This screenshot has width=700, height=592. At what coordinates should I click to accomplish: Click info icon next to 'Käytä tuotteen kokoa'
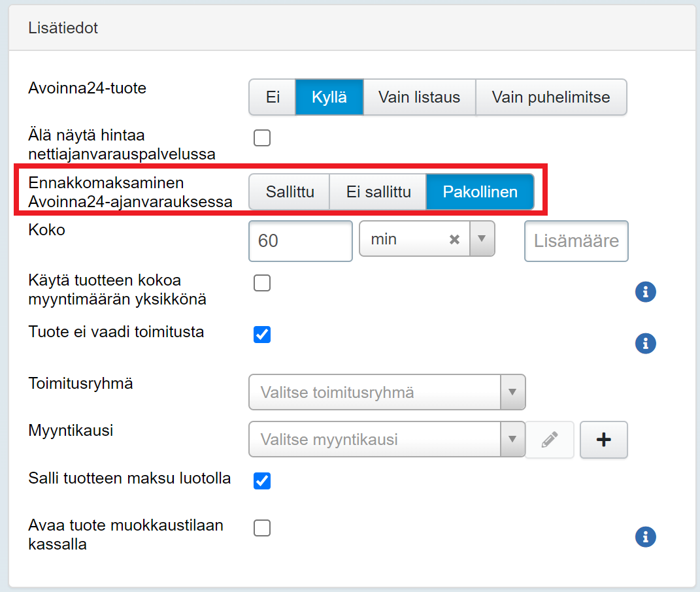coord(645,292)
